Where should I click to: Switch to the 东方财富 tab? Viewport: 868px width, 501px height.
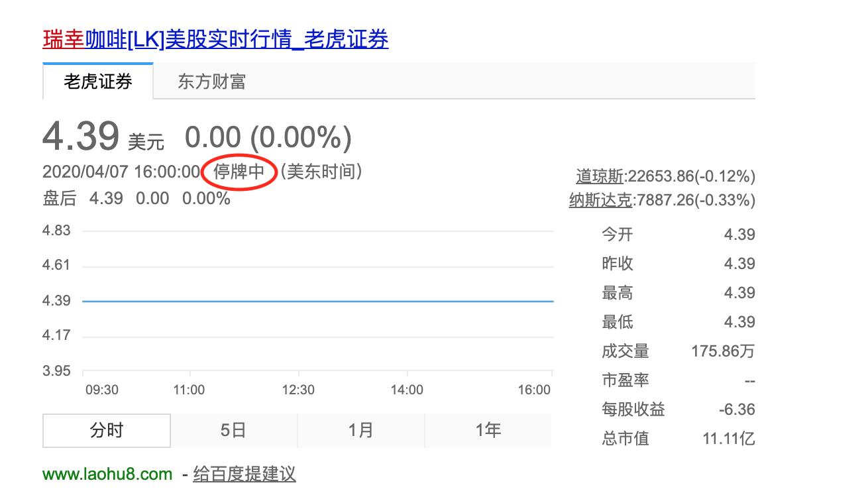211,82
